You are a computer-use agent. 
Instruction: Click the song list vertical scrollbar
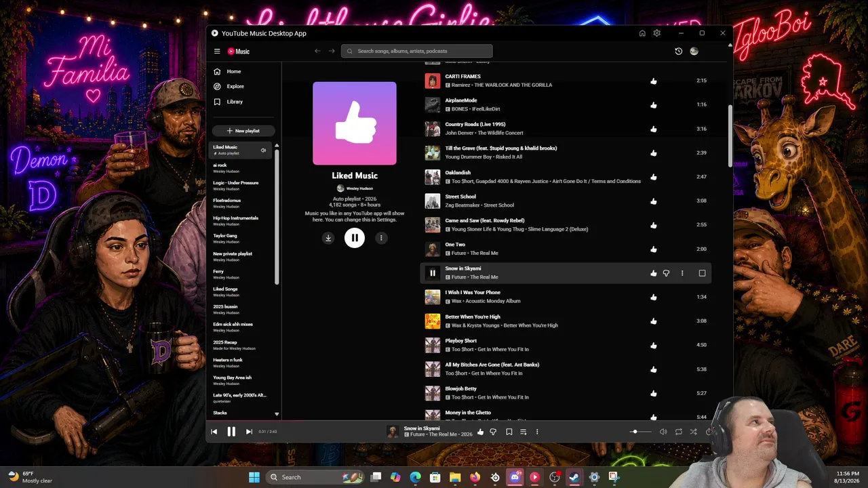pos(730,136)
